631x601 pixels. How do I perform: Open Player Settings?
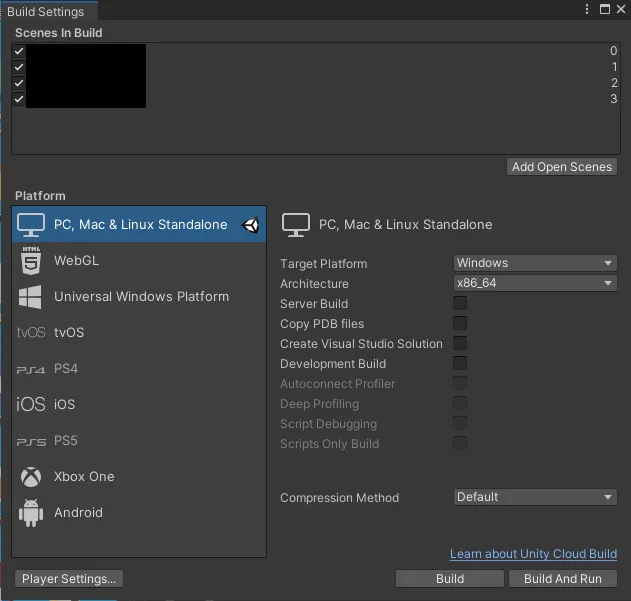pyautogui.click(x=69, y=579)
